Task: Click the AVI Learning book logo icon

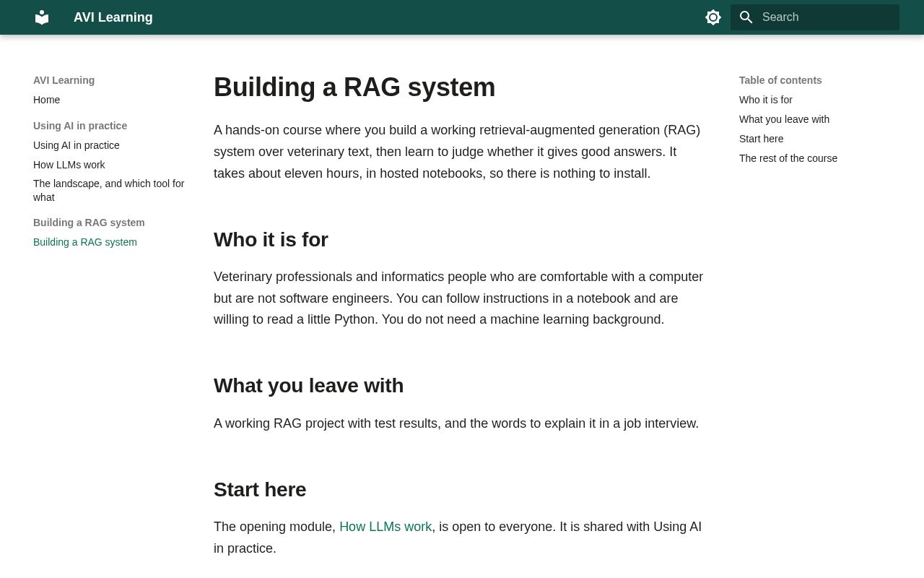Action: point(42,17)
